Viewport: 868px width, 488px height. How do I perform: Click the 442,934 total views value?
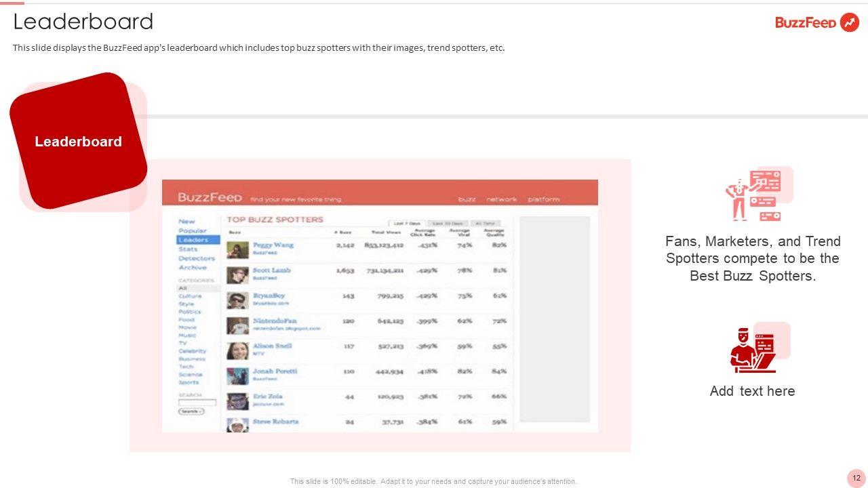[x=389, y=371]
